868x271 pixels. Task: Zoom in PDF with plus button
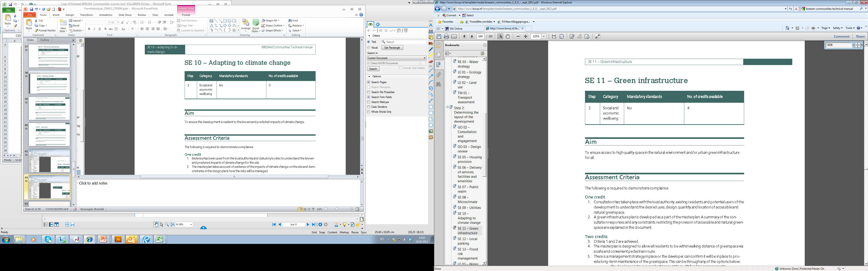pos(526,36)
